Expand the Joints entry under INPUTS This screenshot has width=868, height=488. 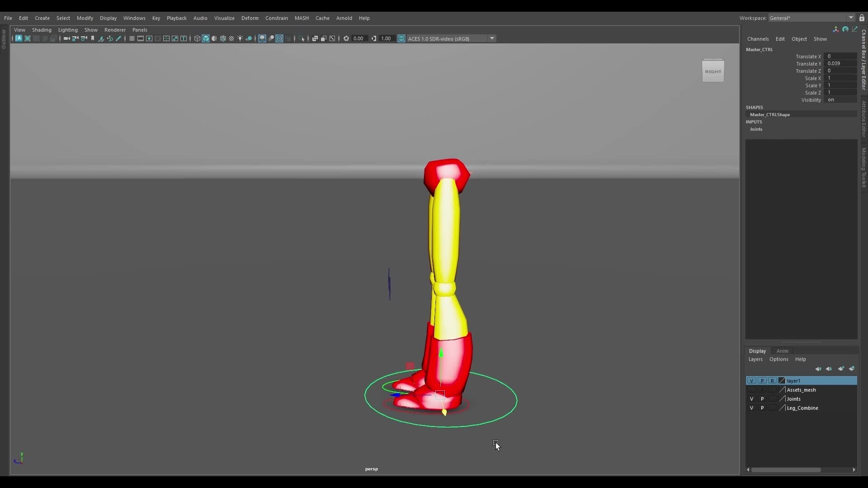pyautogui.click(x=757, y=130)
